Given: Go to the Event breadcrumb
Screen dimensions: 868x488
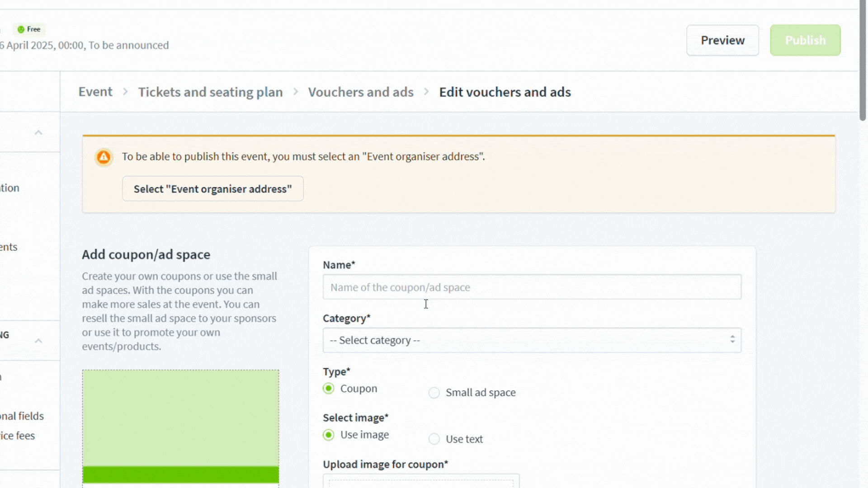Looking at the screenshot, I should [95, 92].
